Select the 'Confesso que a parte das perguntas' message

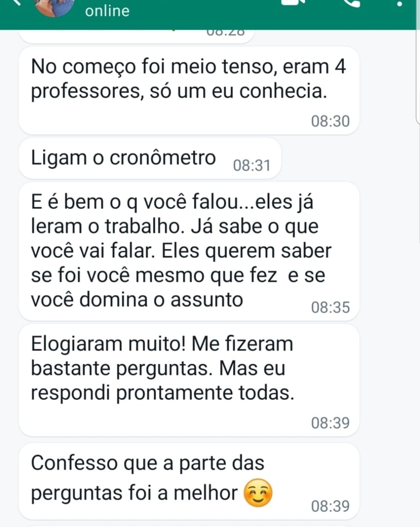click(189, 481)
